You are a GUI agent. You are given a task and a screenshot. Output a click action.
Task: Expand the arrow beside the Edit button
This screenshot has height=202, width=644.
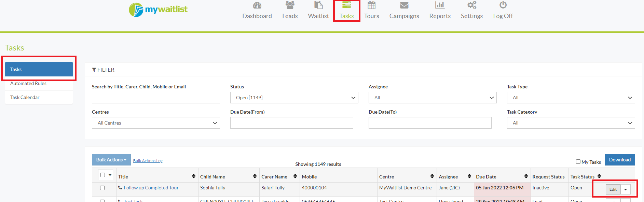[x=626, y=189]
